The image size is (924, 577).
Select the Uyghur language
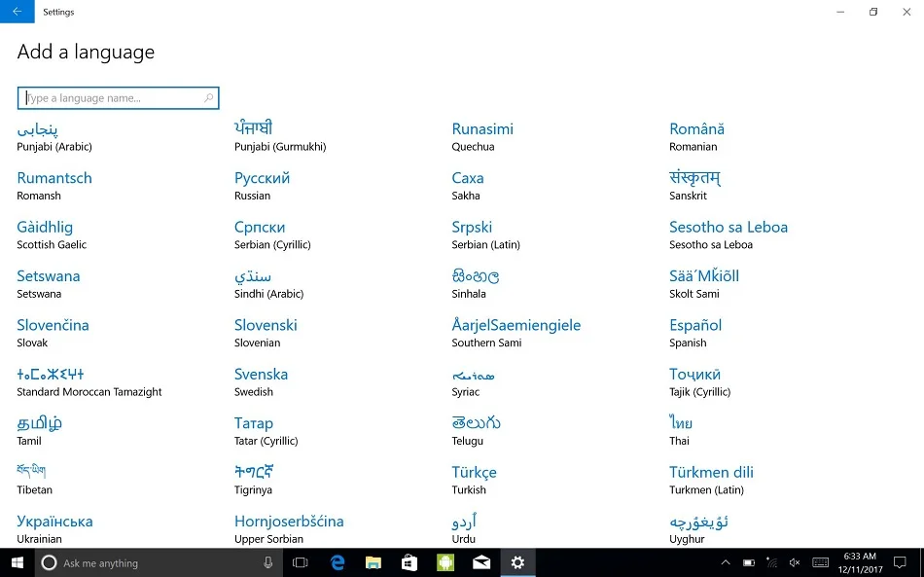point(698,528)
